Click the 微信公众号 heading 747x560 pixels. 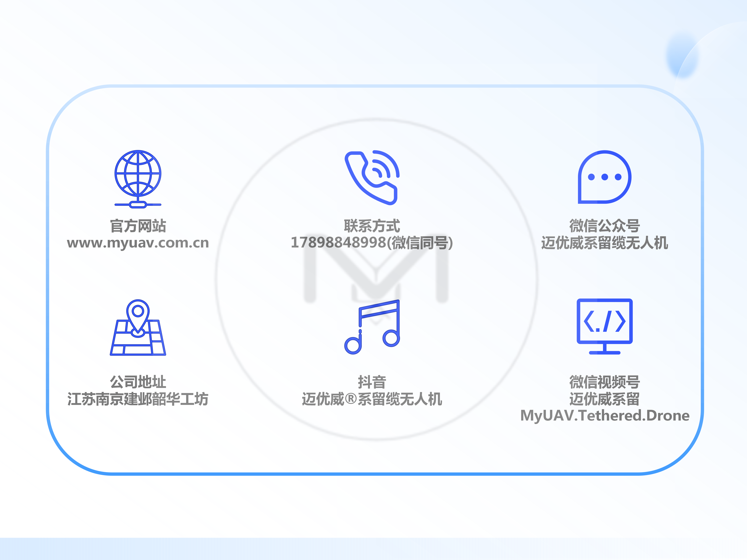pyautogui.click(x=605, y=226)
